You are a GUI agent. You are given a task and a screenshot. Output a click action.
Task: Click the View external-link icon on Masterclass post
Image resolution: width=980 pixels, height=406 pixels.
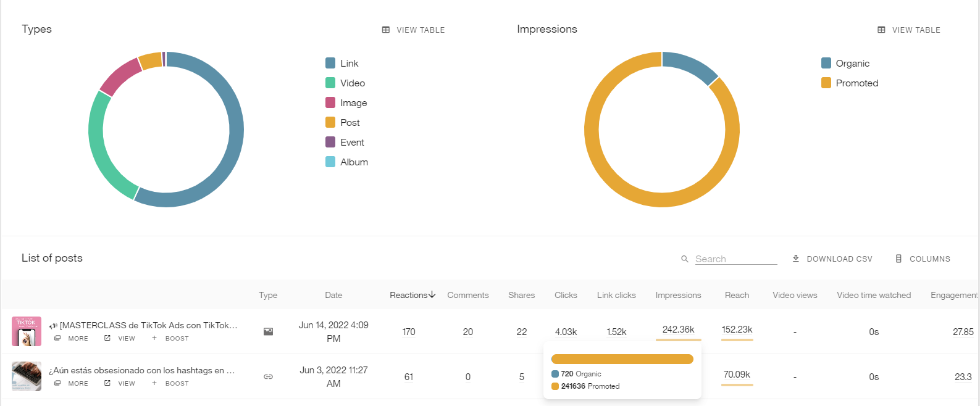[107, 338]
